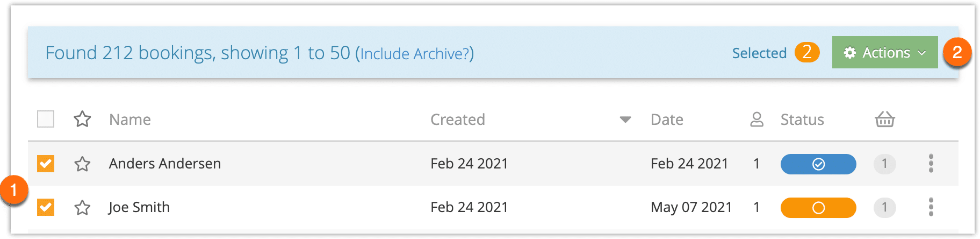Click the star icon in header row
The height and width of the screenshot is (239, 980).
point(82,119)
